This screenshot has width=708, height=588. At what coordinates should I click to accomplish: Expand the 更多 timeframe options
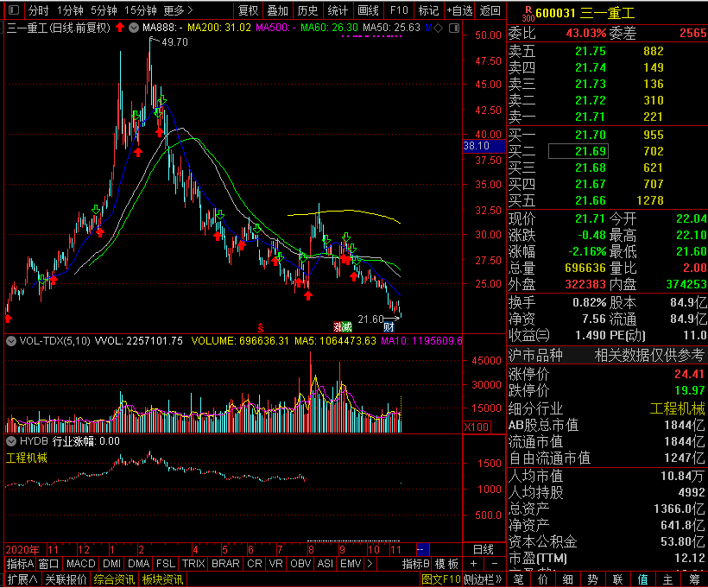click(177, 10)
